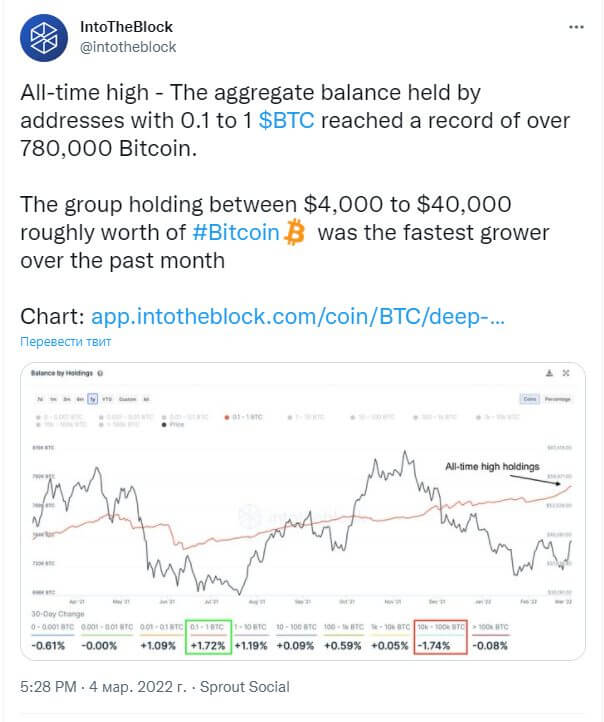Switch the chart to Coins view
Screen dimensions: 604x722
pos(530,399)
